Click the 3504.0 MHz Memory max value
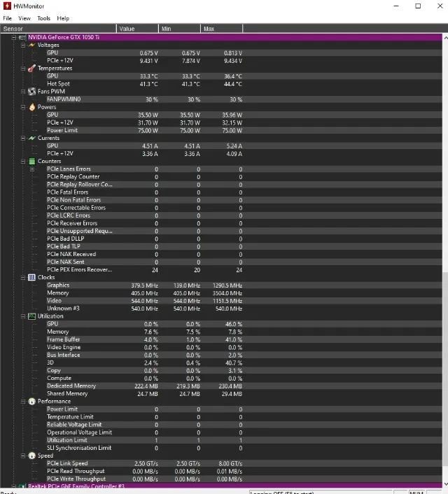The width and height of the screenshot is (448, 494). coord(227,293)
